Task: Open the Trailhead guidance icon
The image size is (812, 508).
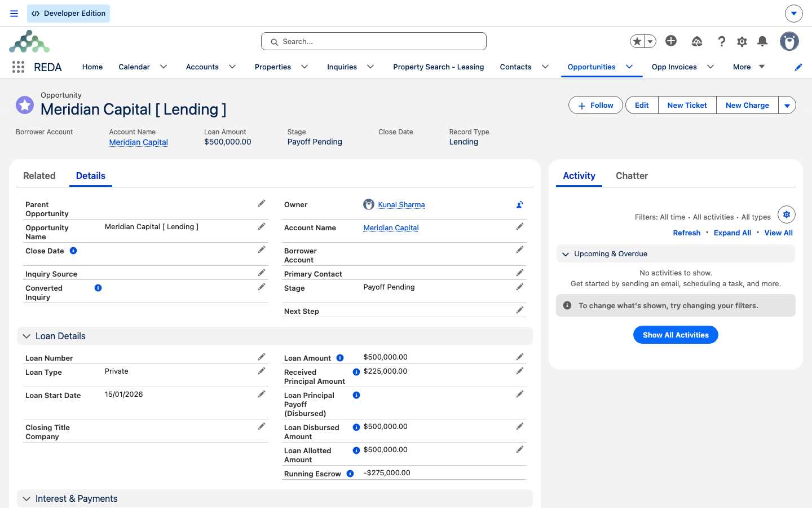Action: pyautogui.click(x=697, y=41)
